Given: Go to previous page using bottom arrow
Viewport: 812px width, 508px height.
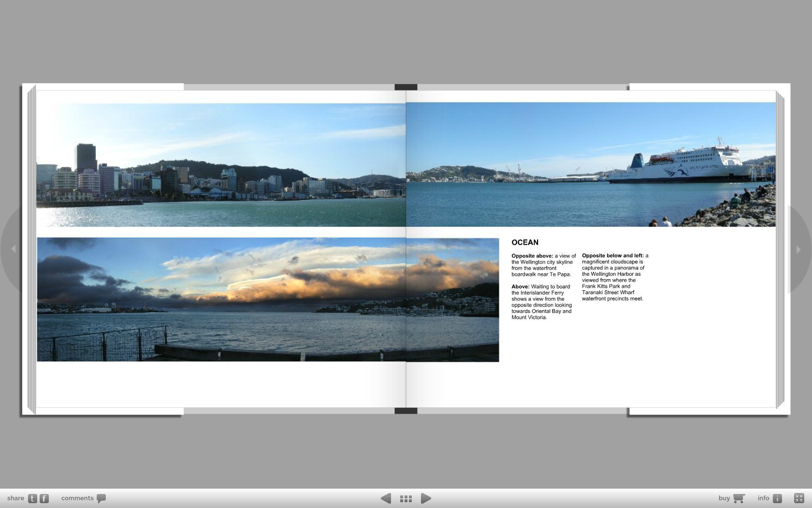Looking at the screenshot, I should pyautogui.click(x=386, y=498).
